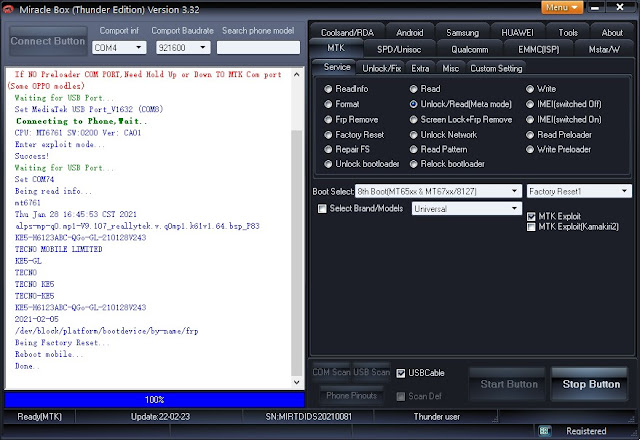Select the Repair FS radio option
Screen dimensions: 640x440
point(328,149)
